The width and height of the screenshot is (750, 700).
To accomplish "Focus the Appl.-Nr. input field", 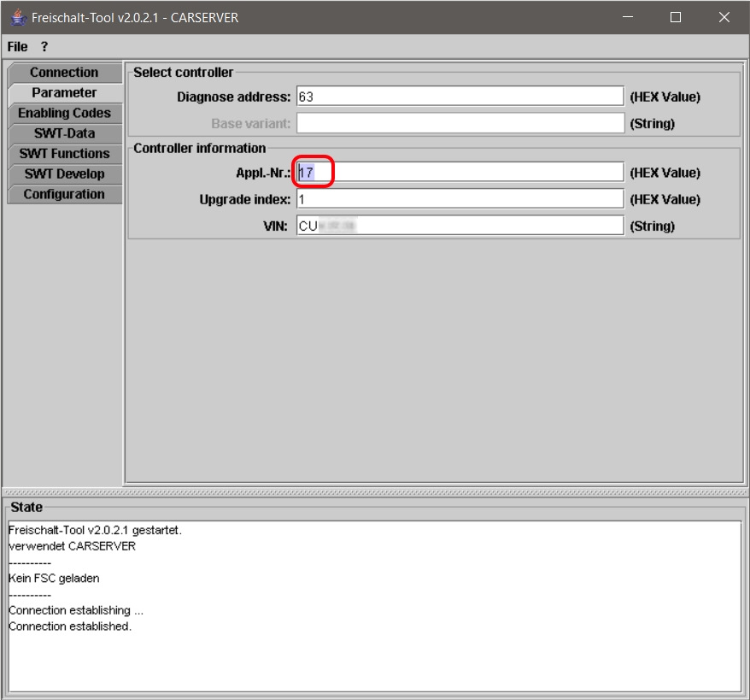I will 460,173.
